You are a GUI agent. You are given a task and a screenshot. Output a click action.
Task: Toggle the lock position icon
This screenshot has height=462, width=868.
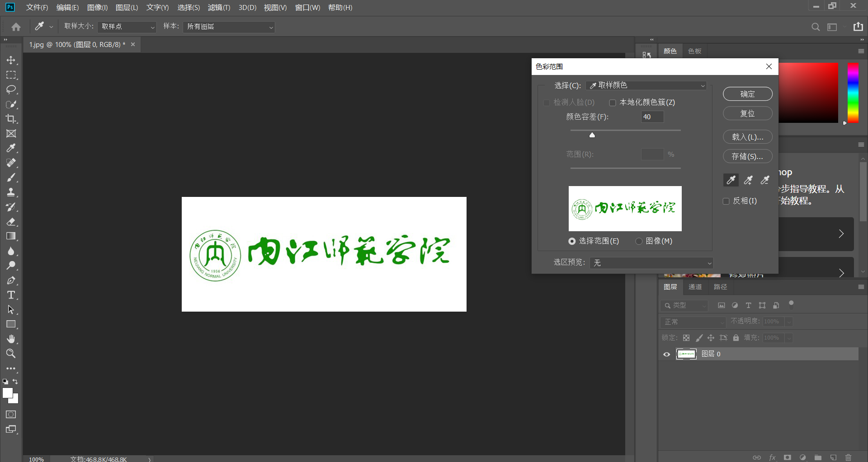(x=711, y=338)
